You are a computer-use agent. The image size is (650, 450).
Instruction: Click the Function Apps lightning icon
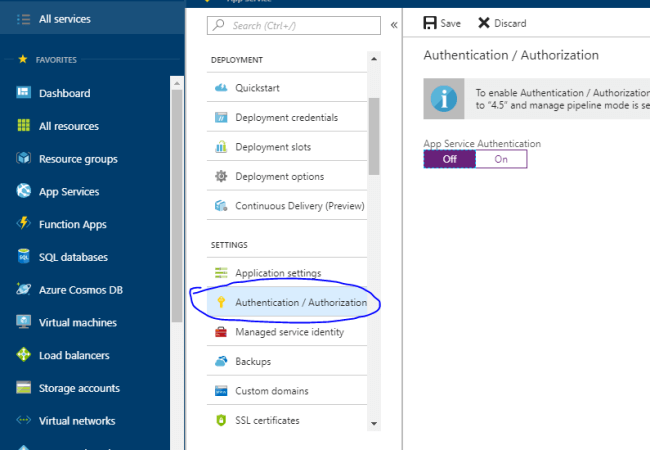(x=23, y=223)
